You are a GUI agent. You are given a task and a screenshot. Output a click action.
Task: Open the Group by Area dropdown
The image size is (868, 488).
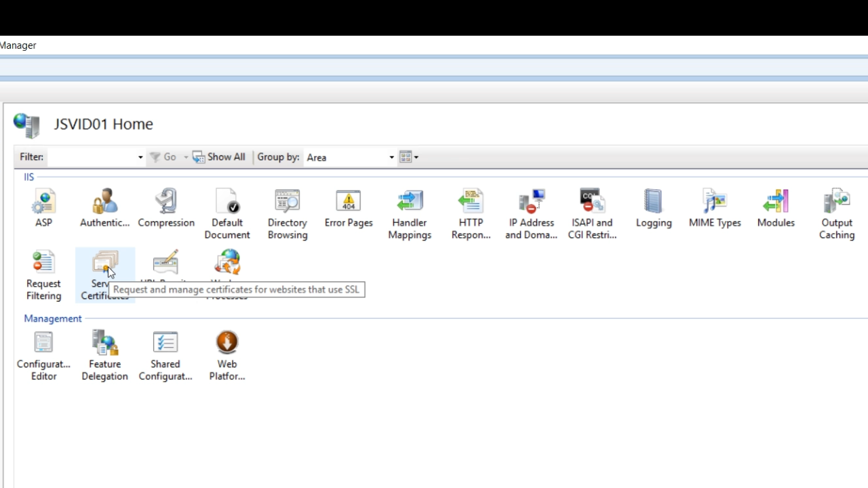pos(349,157)
